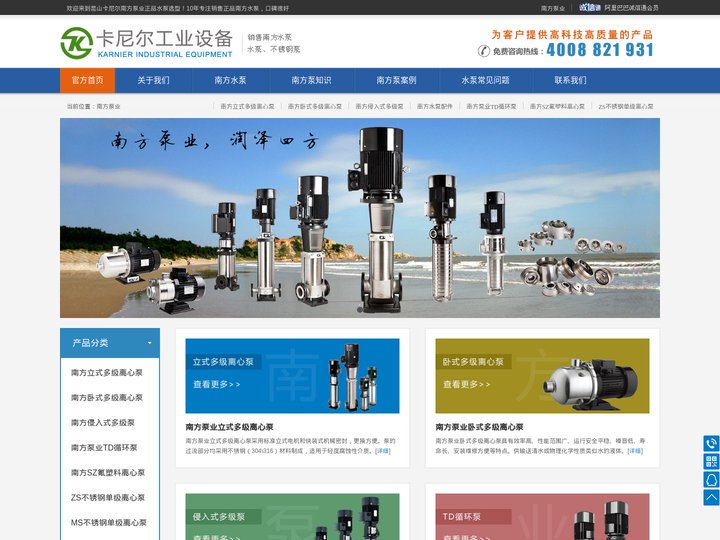Click horizontal pump image in olive card
Image resolution: width=720 pixels, height=540 pixels.
click(591, 384)
